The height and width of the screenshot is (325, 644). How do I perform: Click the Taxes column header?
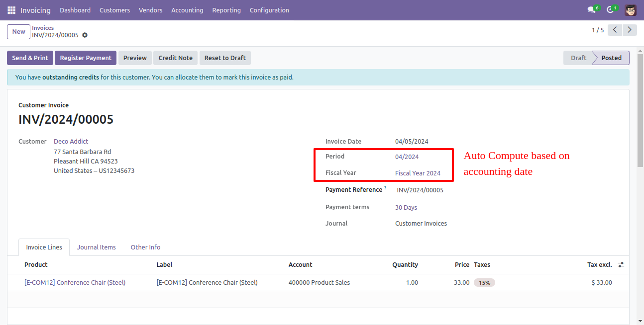[482, 265]
